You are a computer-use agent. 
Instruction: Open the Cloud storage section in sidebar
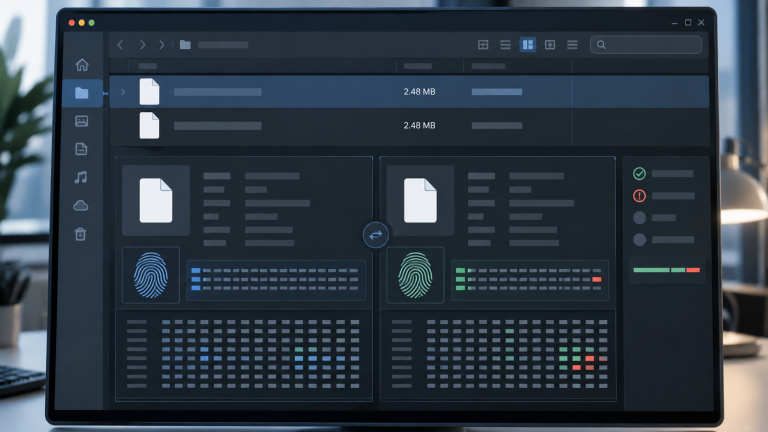coord(81,205)
